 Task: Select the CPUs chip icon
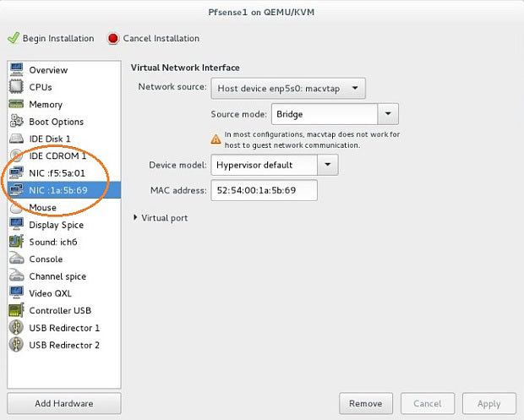coord(16,87)
